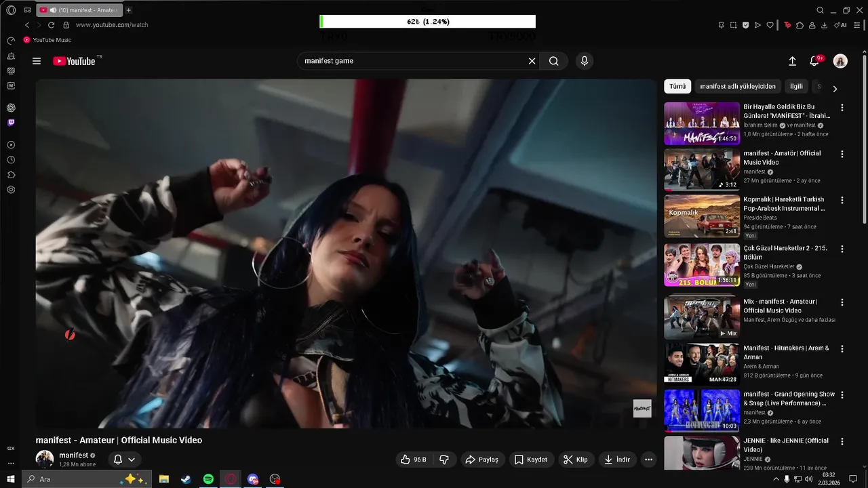The image size is (868, 488).
Task: Open the YouTube upload/create icon
Action: coord(792,61)
